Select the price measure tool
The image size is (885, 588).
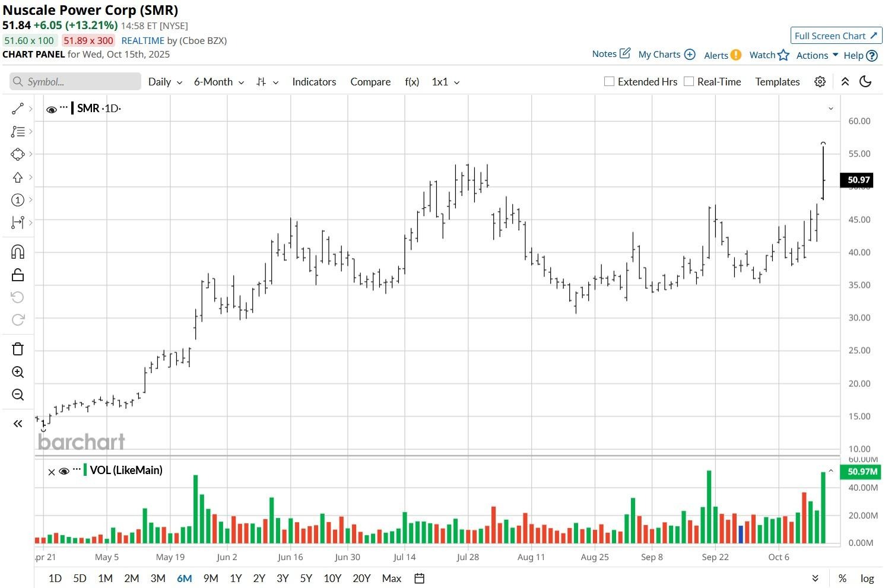pyautogui.click(x=18, y=223)
